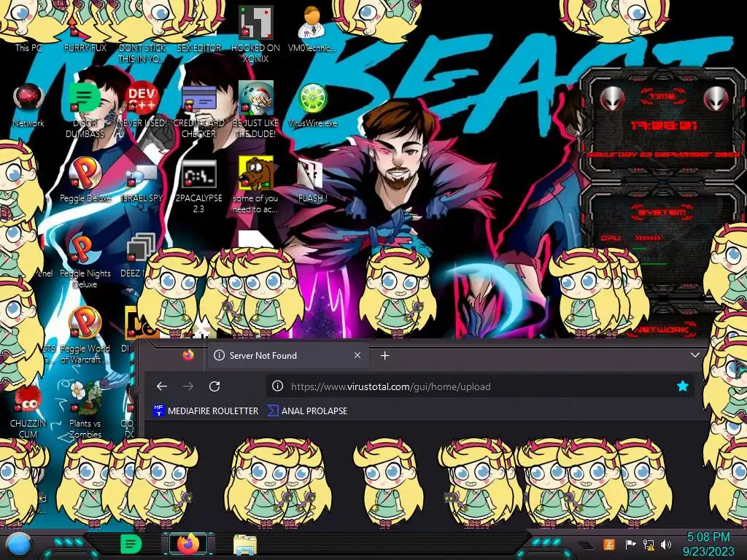The image size is (747, 560).
Task: Open the Action Center flag tray icon
Action: coord(630,544)
